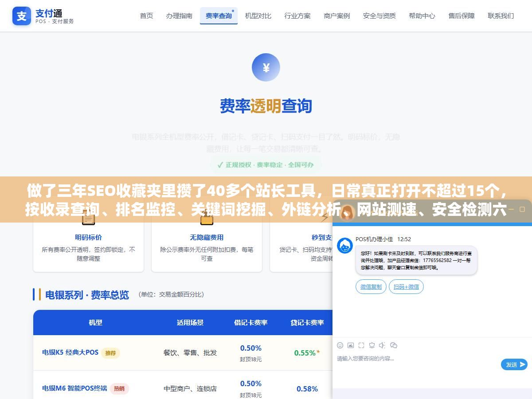Click the 费率透明查询 page title

tap(266, 106)
